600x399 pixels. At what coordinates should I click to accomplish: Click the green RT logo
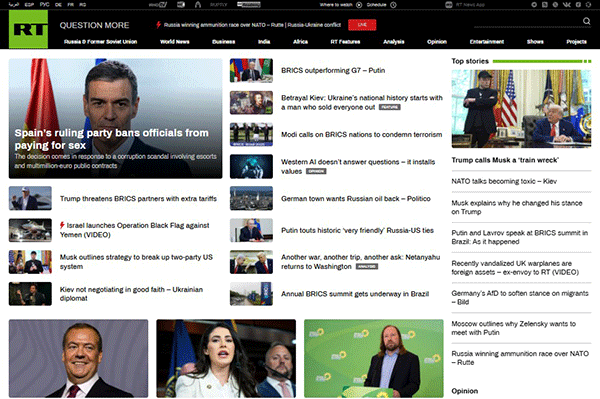coord(28,29)
